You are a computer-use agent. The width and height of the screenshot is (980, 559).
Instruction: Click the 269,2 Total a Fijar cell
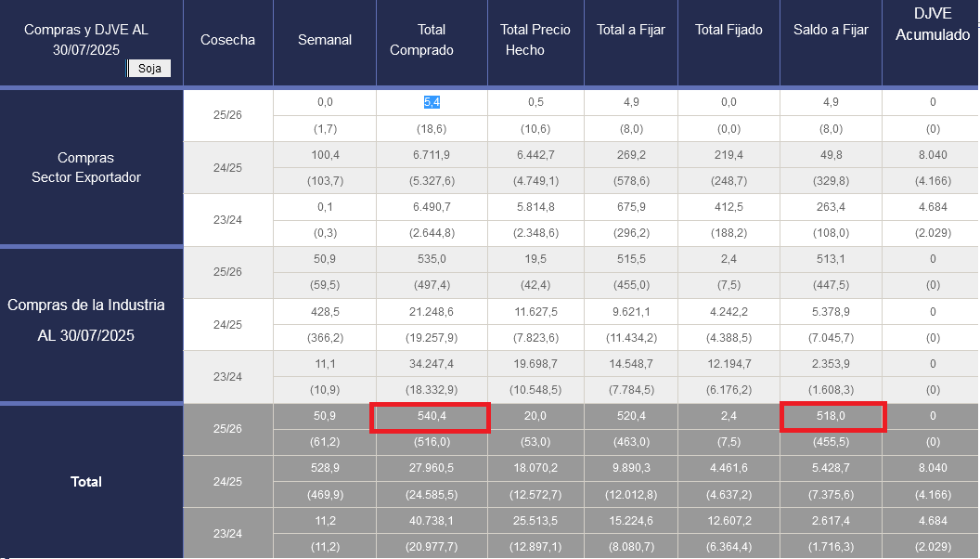coord(631,154)
